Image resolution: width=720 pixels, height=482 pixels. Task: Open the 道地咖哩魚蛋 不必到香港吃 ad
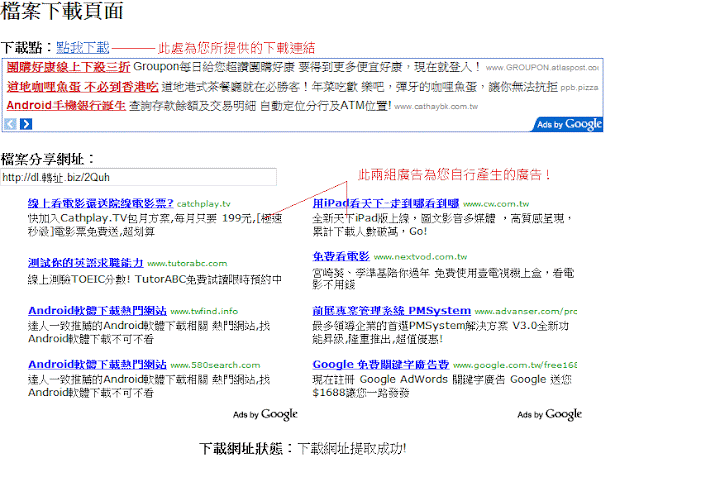point(82,87)
